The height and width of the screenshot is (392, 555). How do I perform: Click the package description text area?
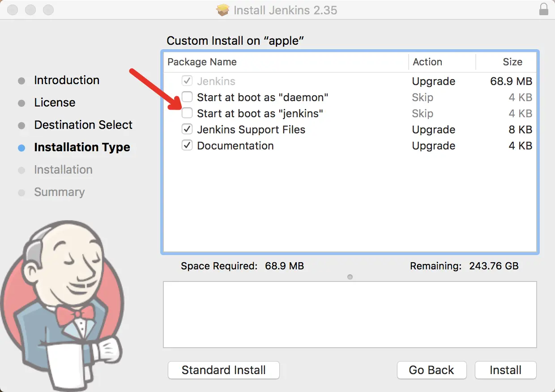(x=350, y=314)
